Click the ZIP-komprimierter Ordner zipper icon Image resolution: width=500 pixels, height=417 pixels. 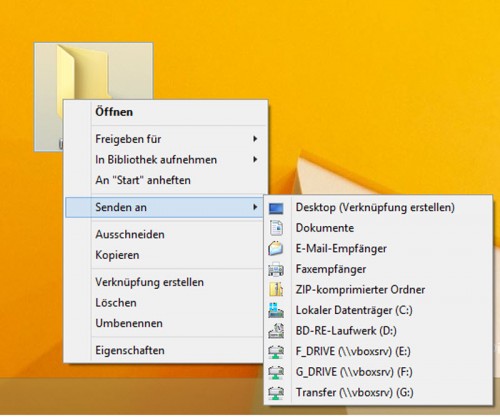point(276,290)
